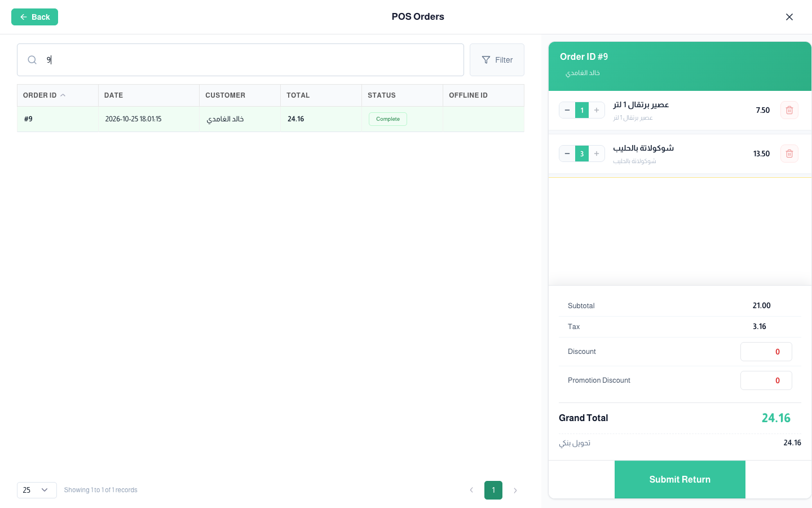Click the Grand Total amount 24.16
Screen dimensions: 812x508
click(776, 418)
